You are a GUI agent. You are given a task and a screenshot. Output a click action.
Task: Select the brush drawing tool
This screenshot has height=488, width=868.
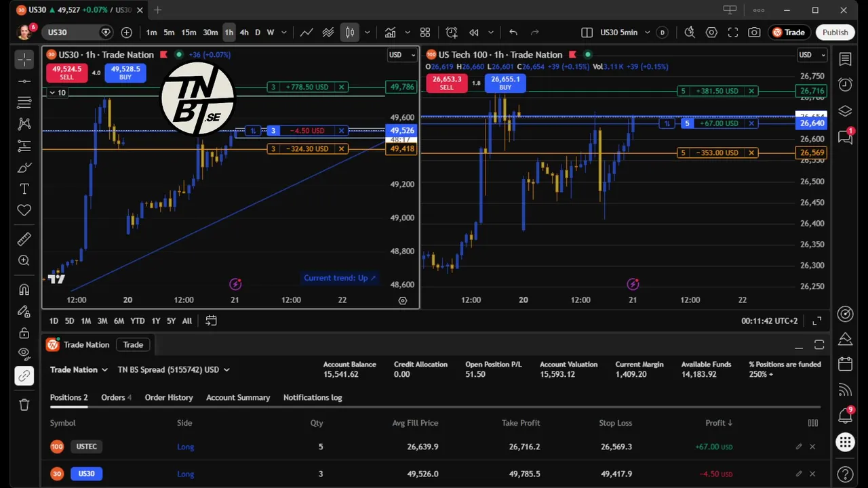coord(24,167)
